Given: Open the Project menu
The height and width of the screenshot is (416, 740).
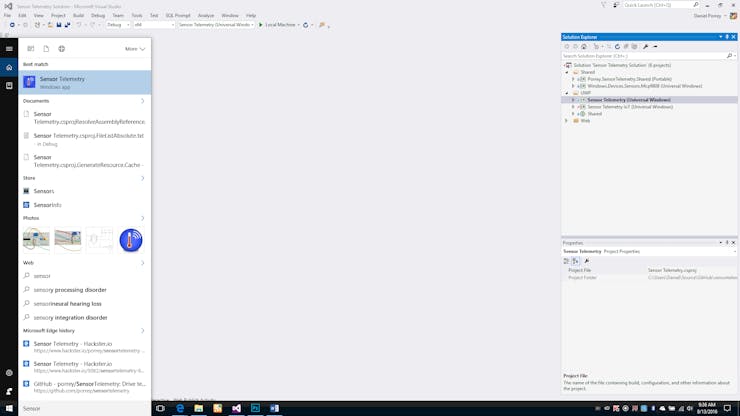Looking at the screenshot, I should [58, 16].
